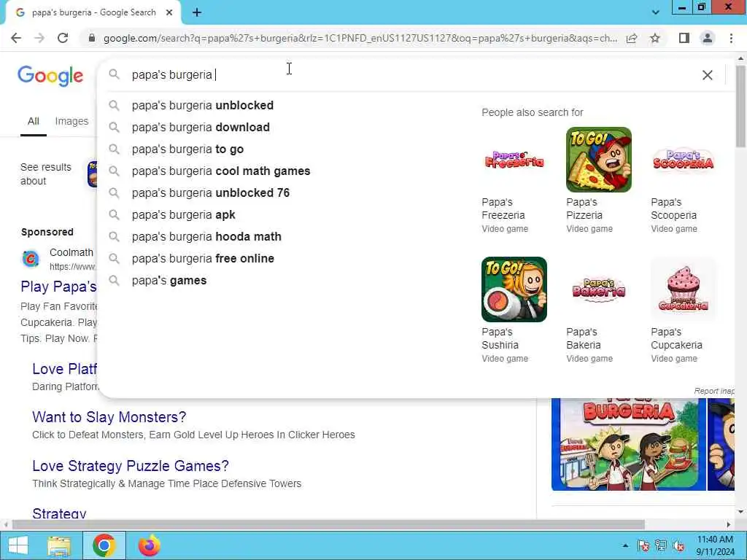Open File Explorer from taskbar
The height and width of the screenshot is (560, 747).
pos(59,545)
